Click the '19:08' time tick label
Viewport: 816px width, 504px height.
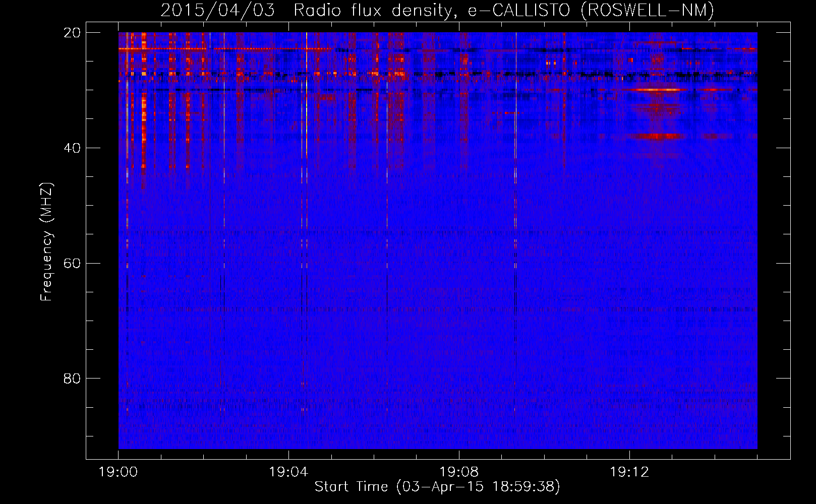pyautogui.click(x=459, y=472)
